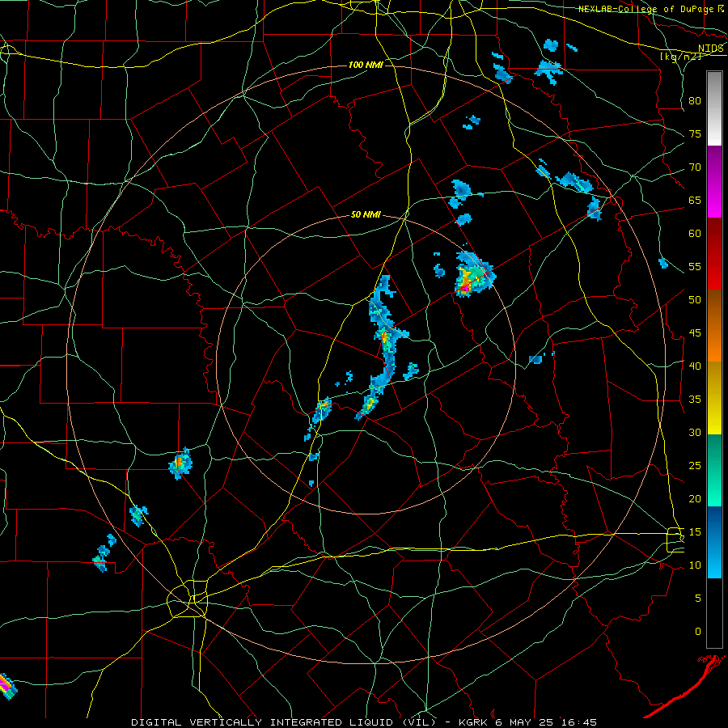Select the 10 value on the color scale

[x=695, y=565]
